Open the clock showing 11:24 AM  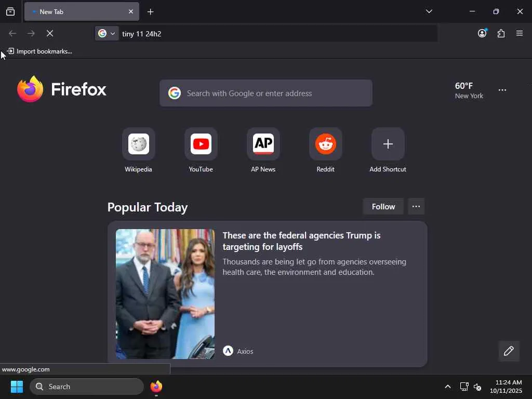(506, 387)
